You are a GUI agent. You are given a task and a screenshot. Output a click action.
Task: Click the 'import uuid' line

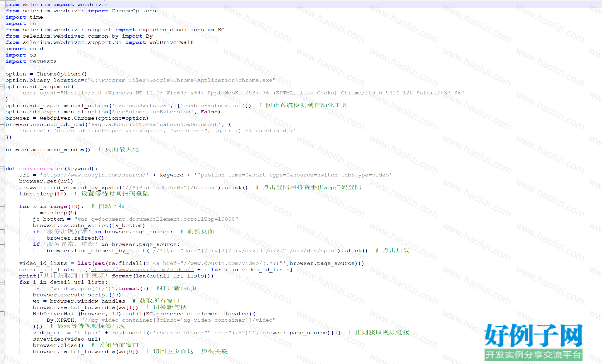[x=24, y=49]
